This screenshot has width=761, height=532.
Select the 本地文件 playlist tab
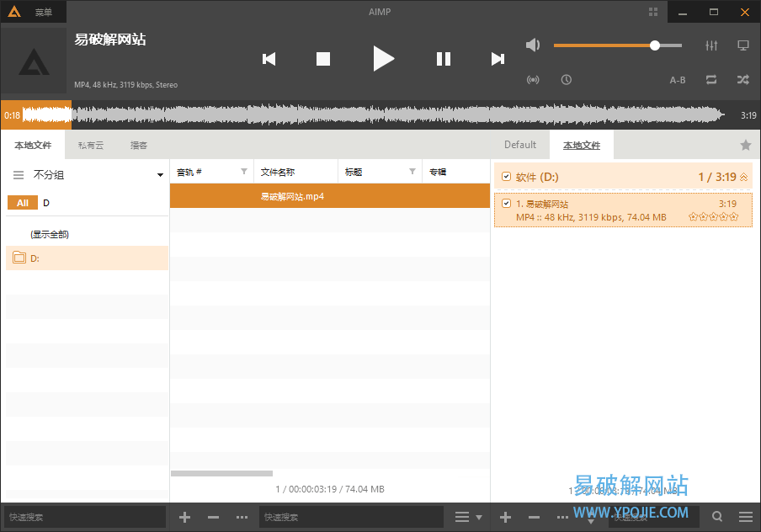[582, 145]
